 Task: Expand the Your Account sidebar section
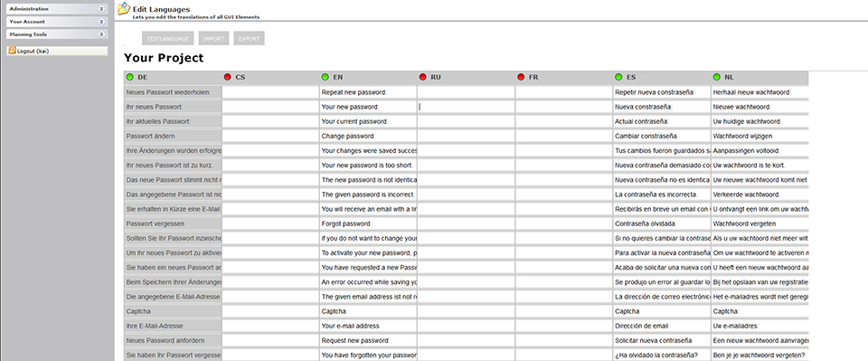point(101,22)
